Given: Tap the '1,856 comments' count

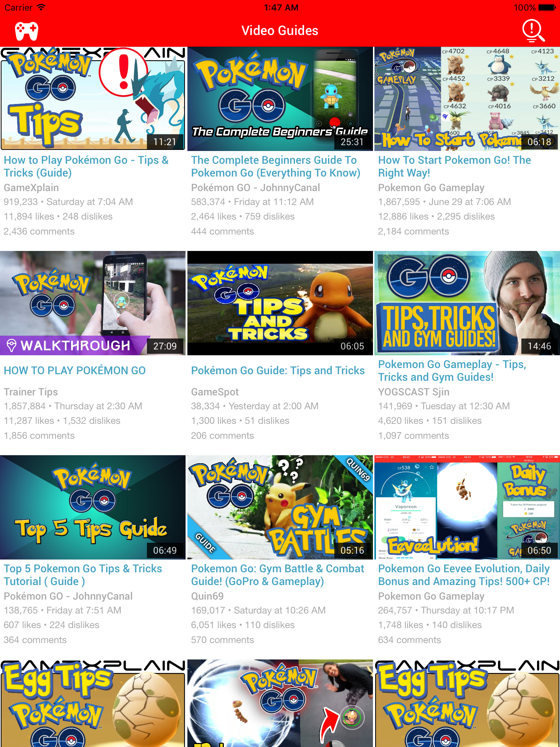Looking at the screenshot, I should pyautogui.click(x=39, y=436).
